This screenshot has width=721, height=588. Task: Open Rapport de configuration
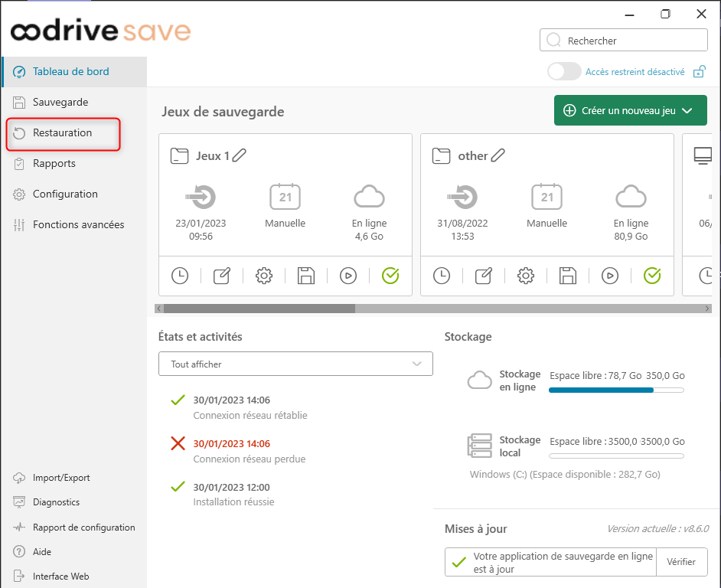tap(83, 528)
